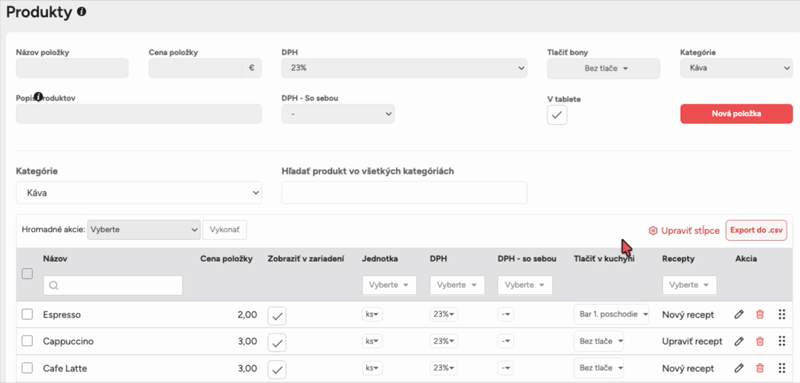800x383 pixels.
Task: Click Nový recept for Espresso
Action: coord(688,315)
